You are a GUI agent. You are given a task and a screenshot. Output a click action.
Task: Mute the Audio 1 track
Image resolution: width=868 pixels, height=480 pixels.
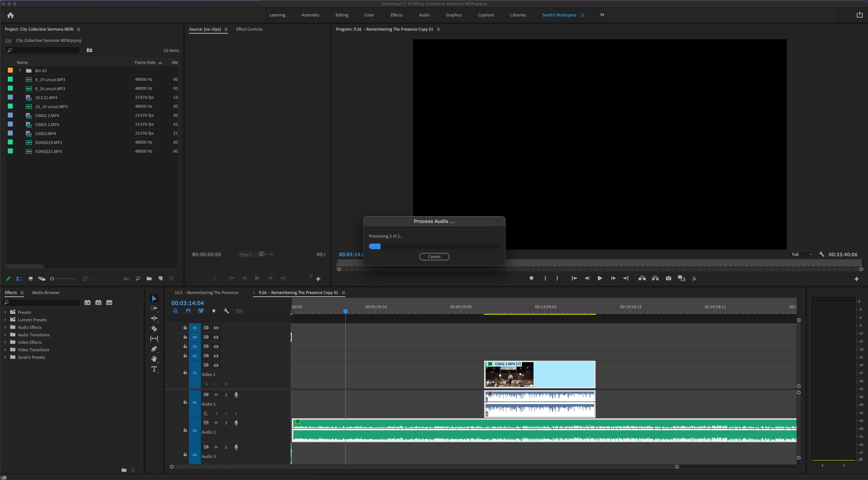(216, 395)
